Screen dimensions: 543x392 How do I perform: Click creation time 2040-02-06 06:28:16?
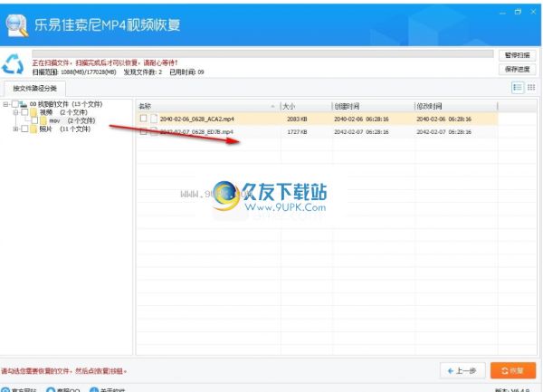pyautogui.click(x=361, y=119)
